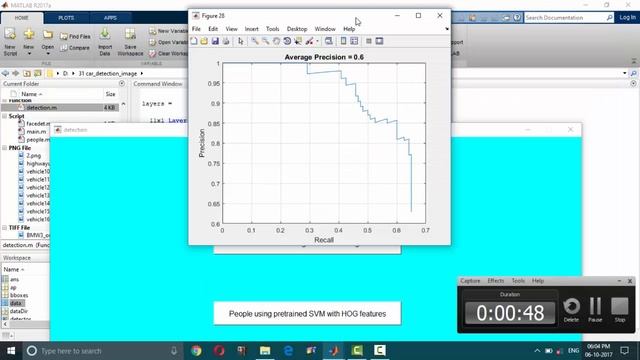This screenshot has height=360, width=640.
Task: Open the Tools menu in Figure 28
Action: click(272, 29)
